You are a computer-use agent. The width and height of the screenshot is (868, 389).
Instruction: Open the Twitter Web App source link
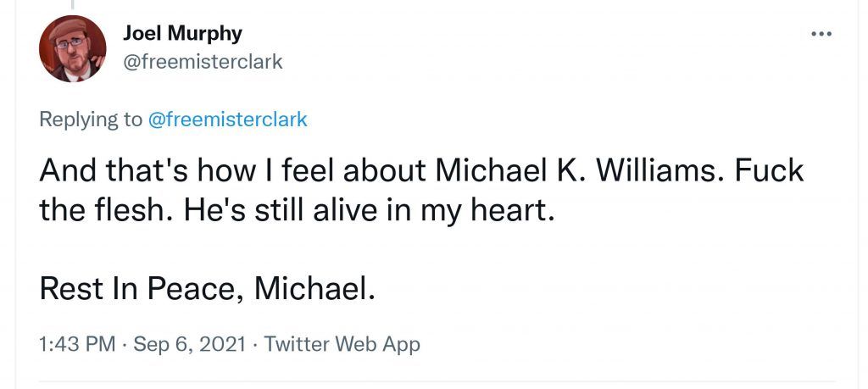[x=342, y=344]
